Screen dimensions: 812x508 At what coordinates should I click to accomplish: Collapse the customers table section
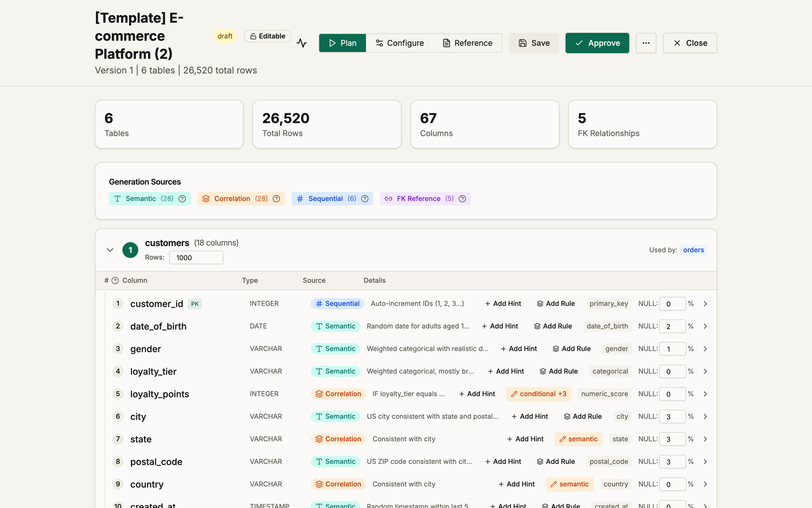tap(110, 250)
